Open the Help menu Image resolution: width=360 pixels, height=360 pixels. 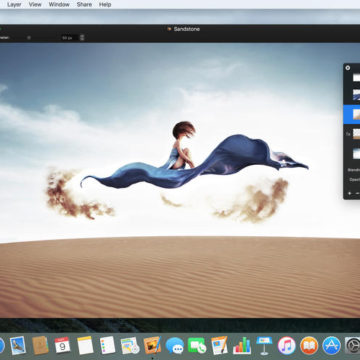pyautogui.click(x=105, y=5)
